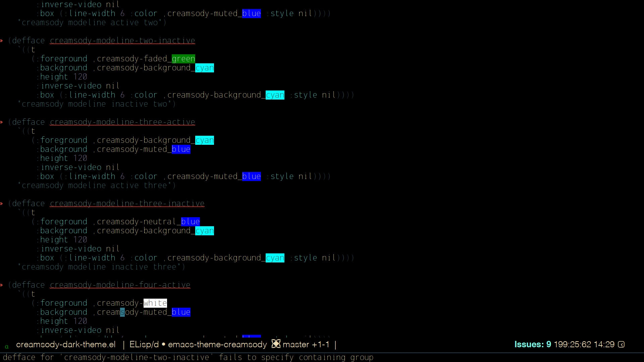The image size is (644, 362).
Task: Click the echo area defface warning message
Action: 188,357
